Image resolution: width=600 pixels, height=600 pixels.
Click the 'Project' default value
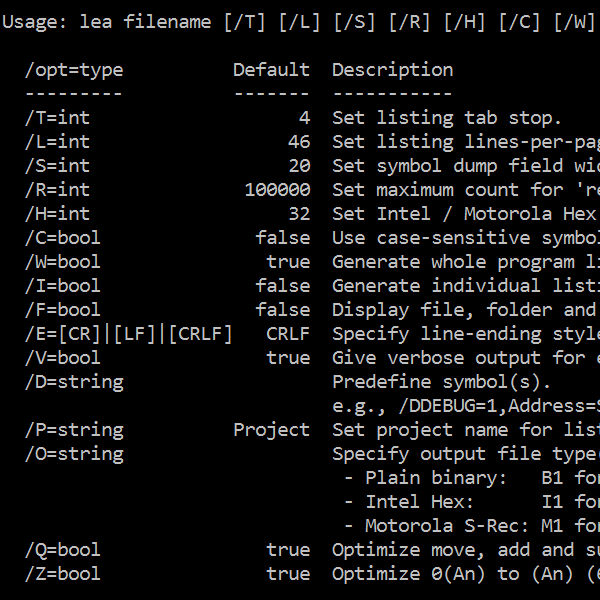(x=271, y=430)
